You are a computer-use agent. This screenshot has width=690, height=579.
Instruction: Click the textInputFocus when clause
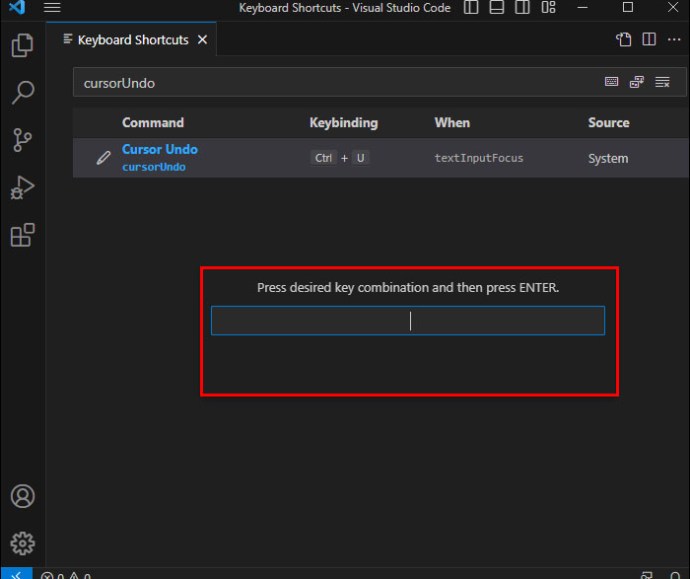479,158
